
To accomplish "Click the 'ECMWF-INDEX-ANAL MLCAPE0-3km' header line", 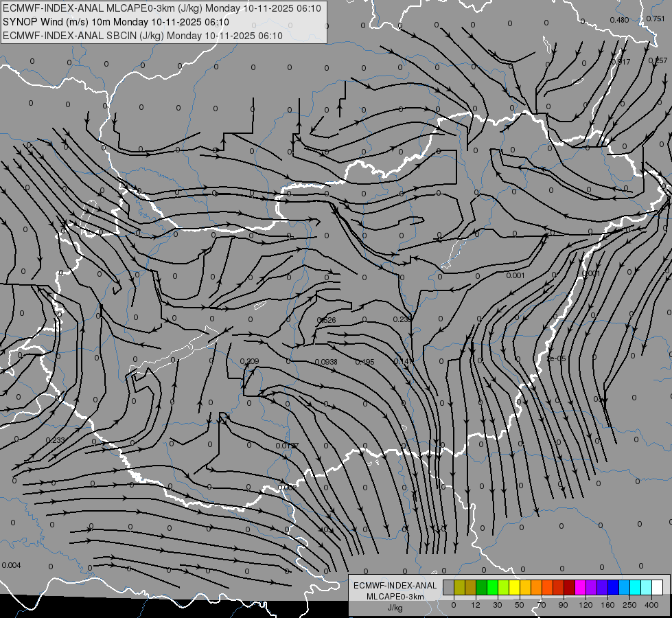I will coord(161,8).
